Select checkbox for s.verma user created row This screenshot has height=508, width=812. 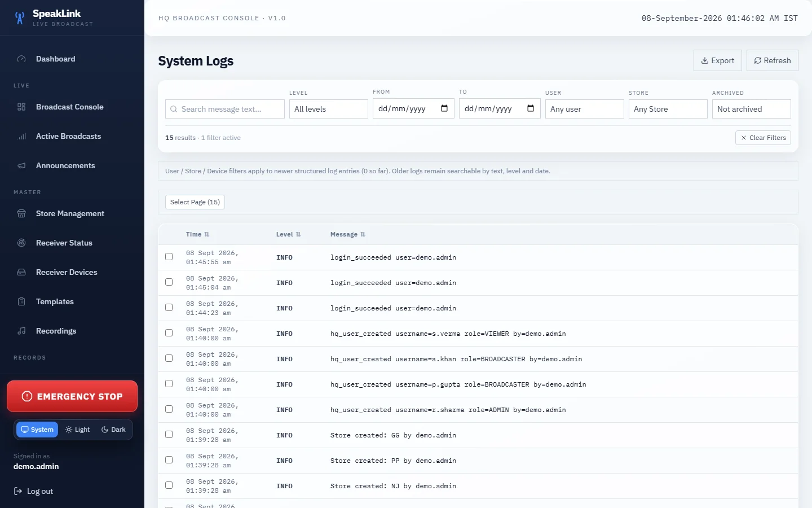pyautogui.click(x=169, y=333)
